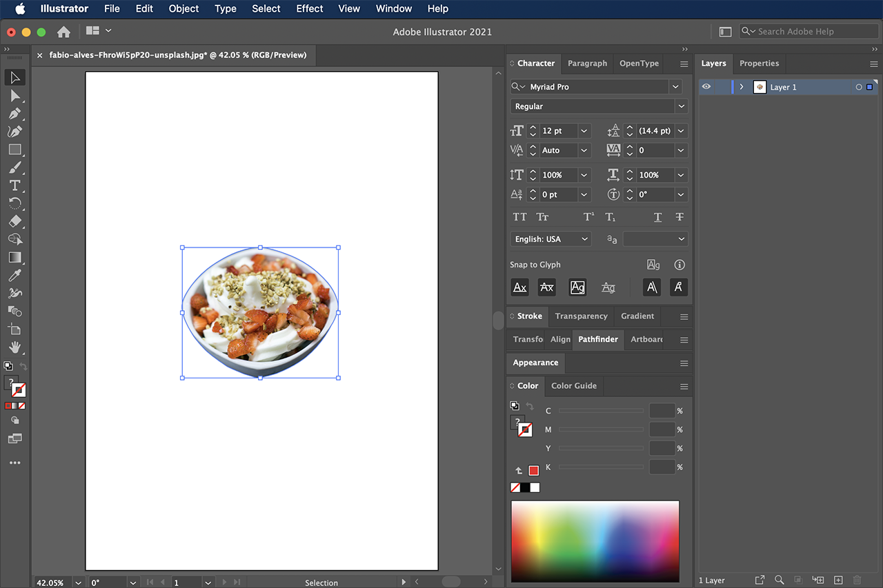Click Create New Layer icon
This screenshot has width=883, height=588.
(839, 580)
